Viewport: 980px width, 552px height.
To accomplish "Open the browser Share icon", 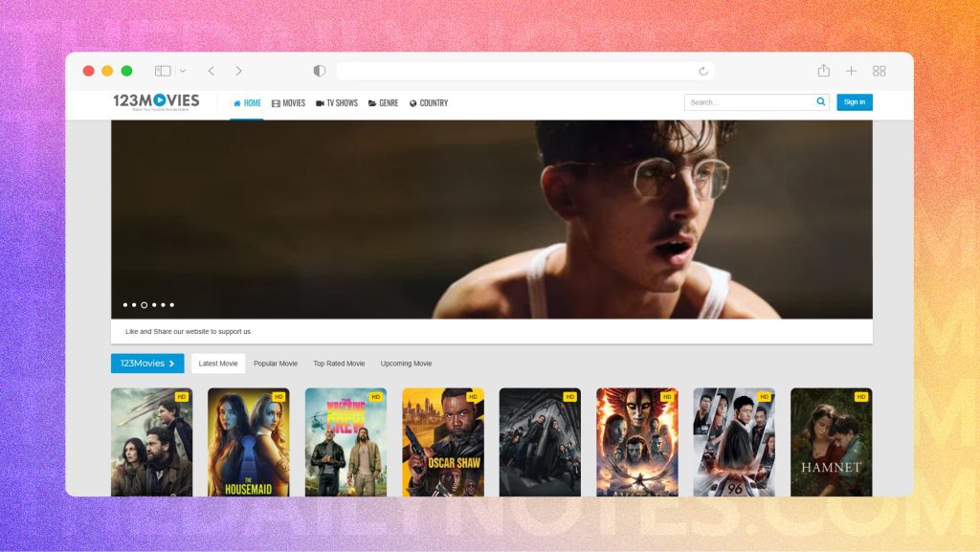I will [x=823, y=70].
